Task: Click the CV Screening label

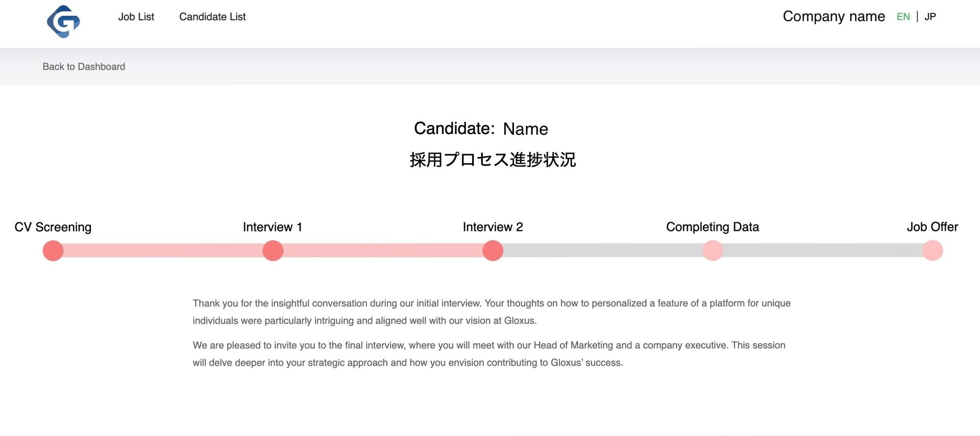Action: click(53, 227)
